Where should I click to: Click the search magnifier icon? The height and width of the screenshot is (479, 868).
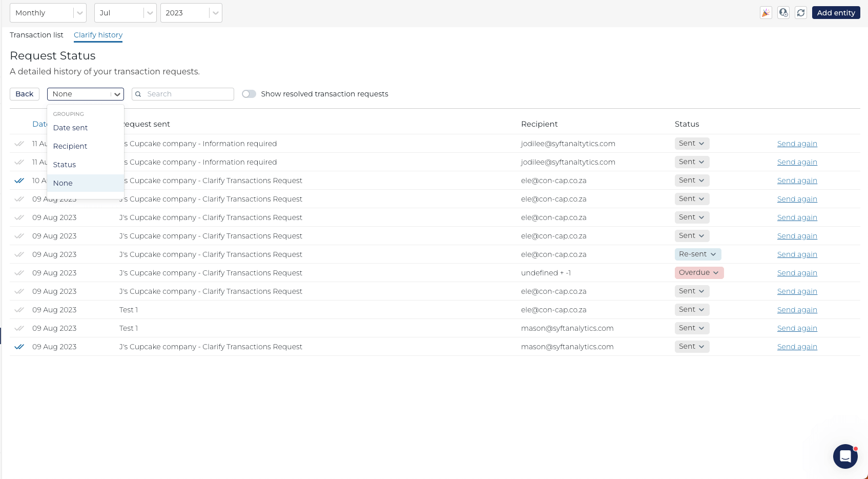[138, 94]
